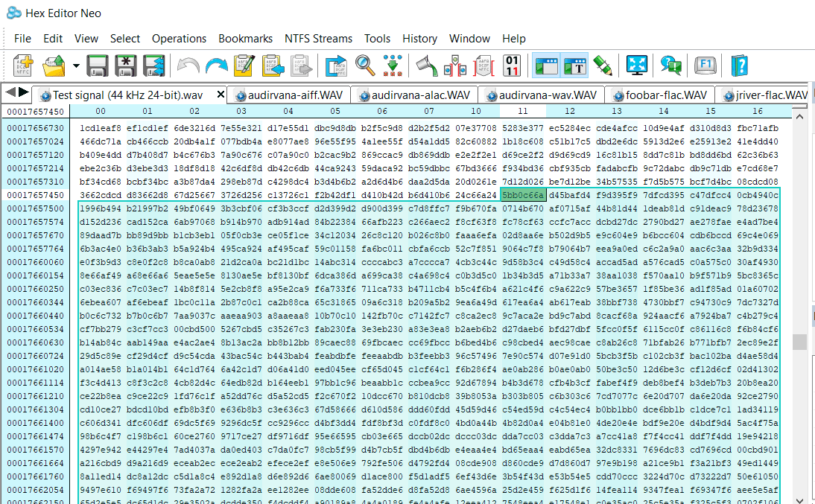Click the New file toolbar icon
Screen dimensions: 815x504
(x=24, y=66)
